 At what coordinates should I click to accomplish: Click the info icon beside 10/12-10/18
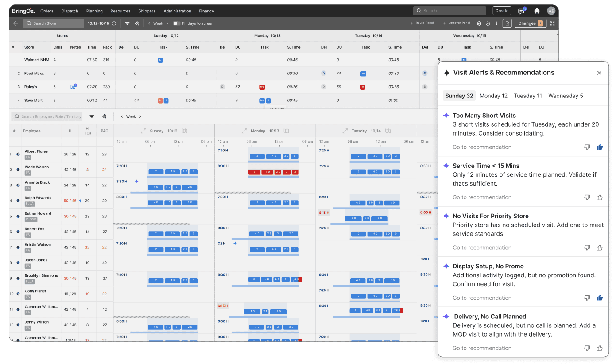click(114, 23)
